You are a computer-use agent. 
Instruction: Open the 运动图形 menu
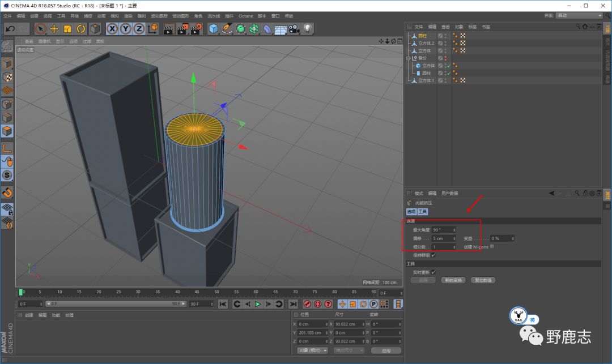click(x=180, y=16)
